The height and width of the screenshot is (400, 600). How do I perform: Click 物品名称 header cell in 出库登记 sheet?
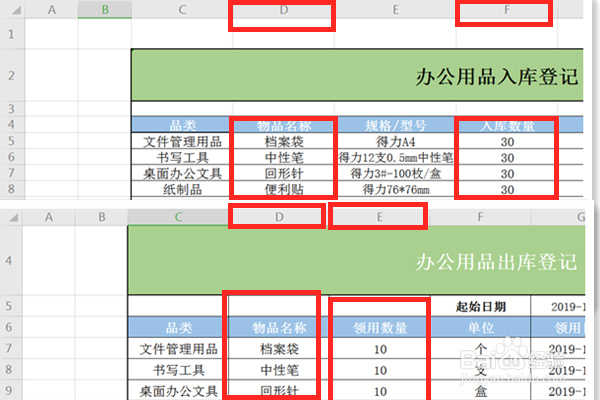coord(279,327)
